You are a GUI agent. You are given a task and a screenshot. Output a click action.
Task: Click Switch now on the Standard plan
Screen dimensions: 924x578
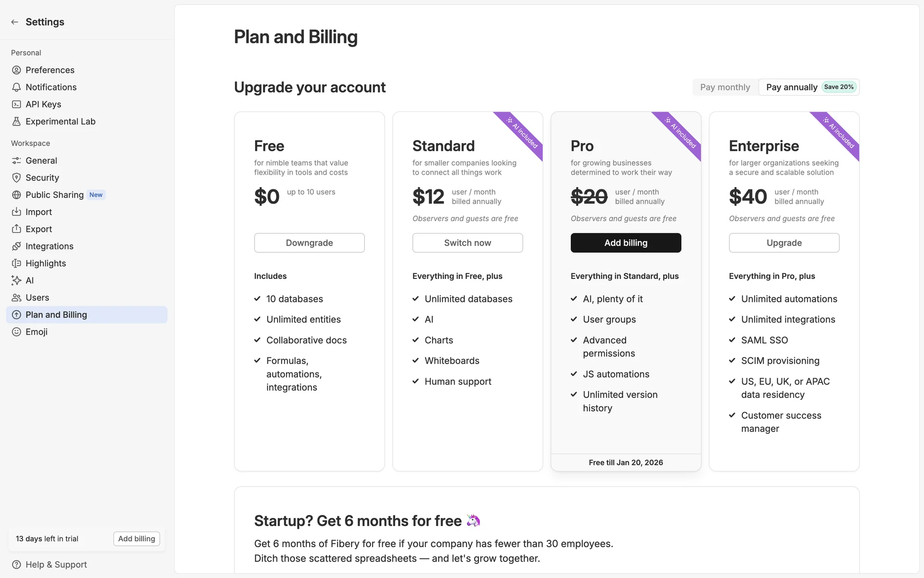[x=467, y=243]
